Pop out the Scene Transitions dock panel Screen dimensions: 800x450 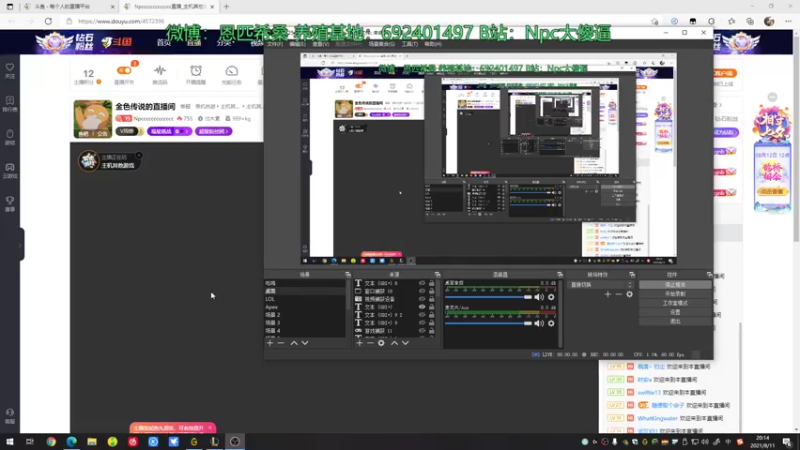(x=632, y=274)
